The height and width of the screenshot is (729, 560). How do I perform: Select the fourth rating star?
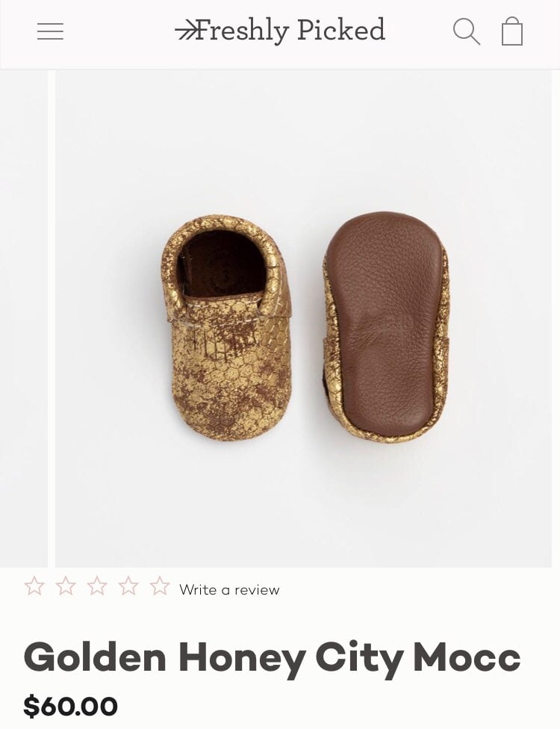(128, 586)
